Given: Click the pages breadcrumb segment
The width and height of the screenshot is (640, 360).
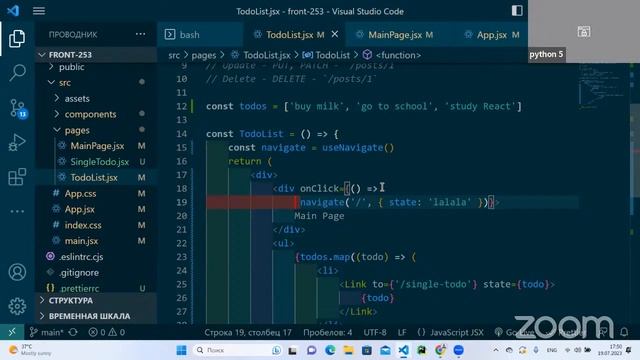Looking at the screenshot, I should (x=204, y=55).
